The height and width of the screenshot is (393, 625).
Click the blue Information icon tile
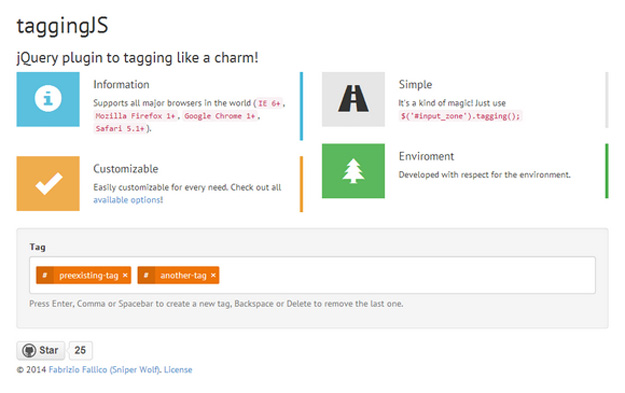click(48, 99)
